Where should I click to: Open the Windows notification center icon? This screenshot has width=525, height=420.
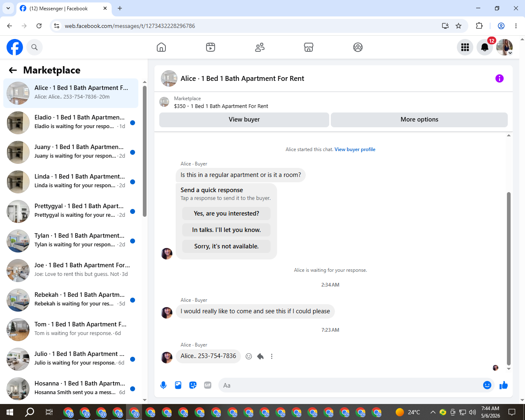(x=512, y=412)
